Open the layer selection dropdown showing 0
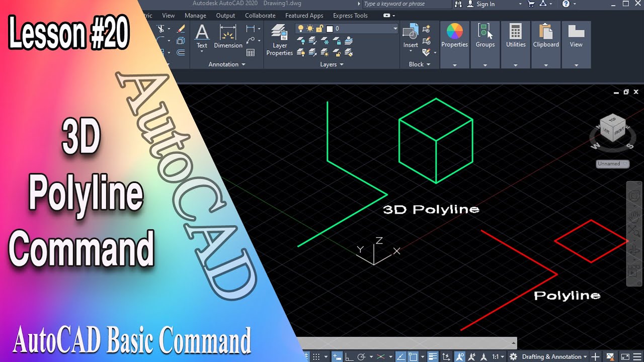Screen dimensions: 644x362 tap(346, 29)
